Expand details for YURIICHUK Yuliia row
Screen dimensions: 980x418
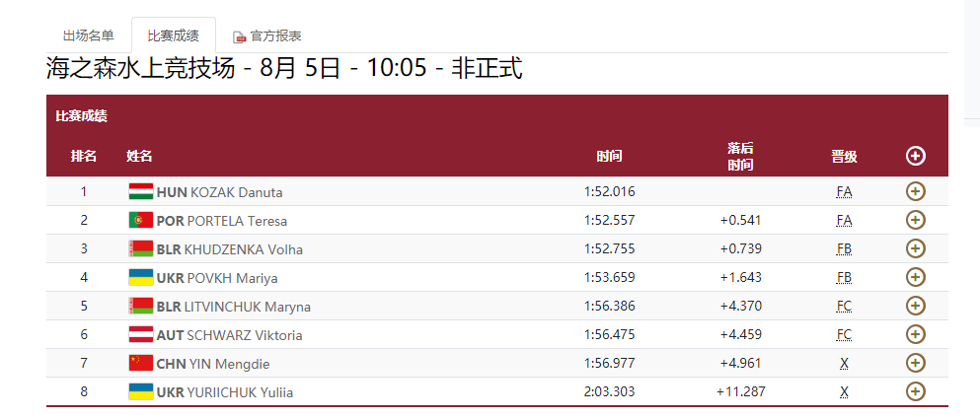pyautogui.click(x=915, y=391)
